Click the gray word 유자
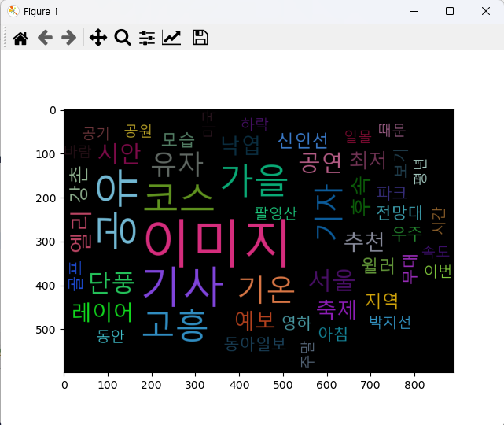504x425 pixels. [177, 164]
